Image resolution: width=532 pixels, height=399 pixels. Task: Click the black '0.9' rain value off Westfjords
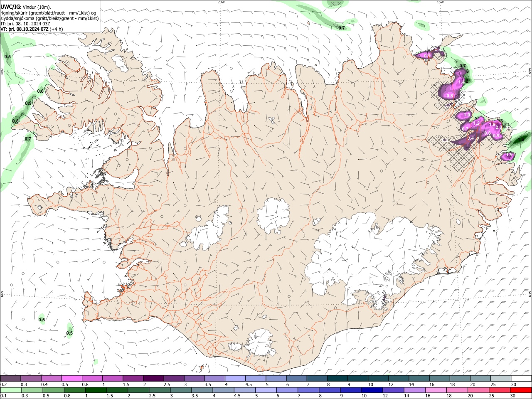pos(28,103)
